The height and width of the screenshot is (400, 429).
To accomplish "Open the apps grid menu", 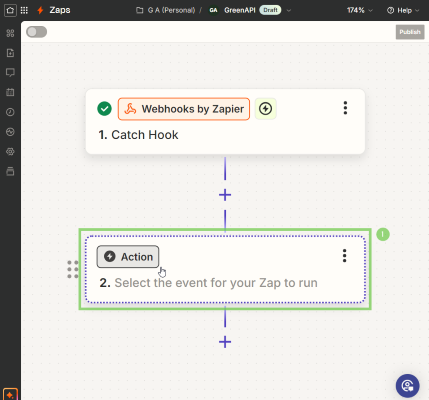I will click(x=24, y=10).
